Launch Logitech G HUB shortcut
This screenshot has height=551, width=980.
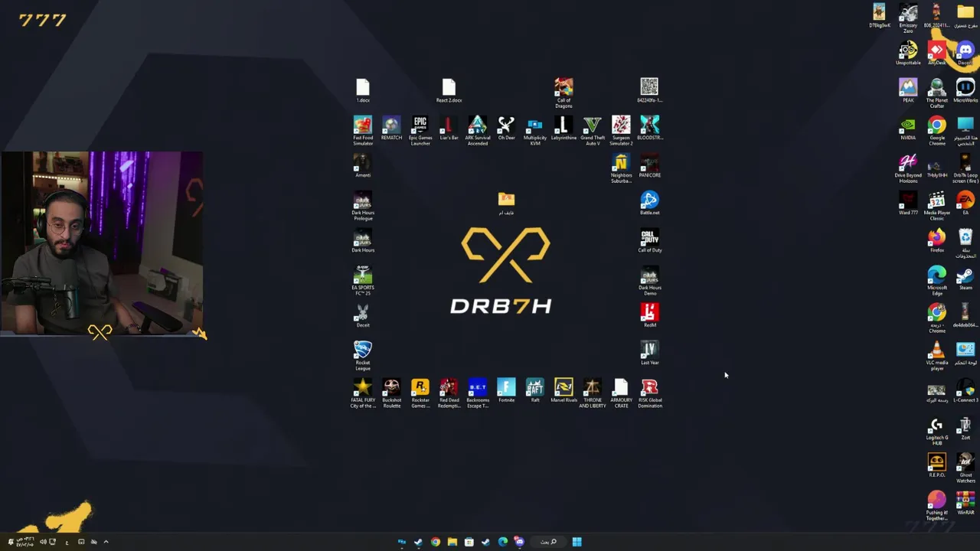point(936,431)
